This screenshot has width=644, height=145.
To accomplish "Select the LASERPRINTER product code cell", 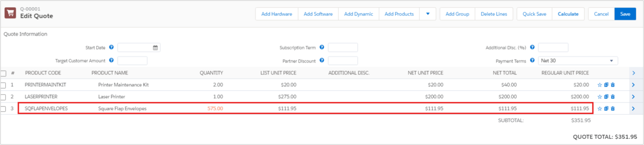I will coord(41,97).
